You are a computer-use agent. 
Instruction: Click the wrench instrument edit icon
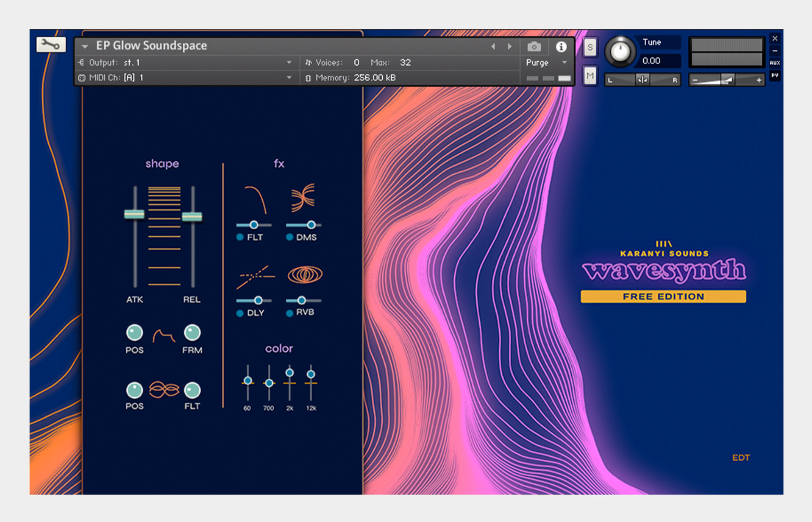pos(51,44)
